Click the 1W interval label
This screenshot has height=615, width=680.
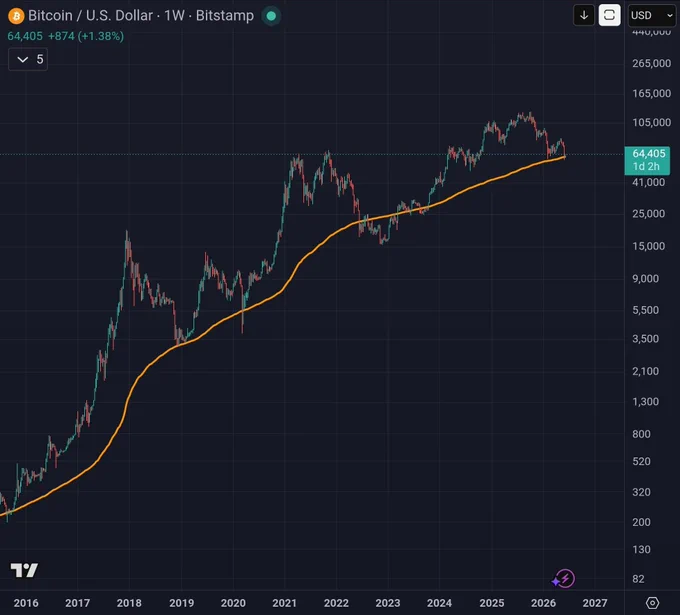coord(174,16)
